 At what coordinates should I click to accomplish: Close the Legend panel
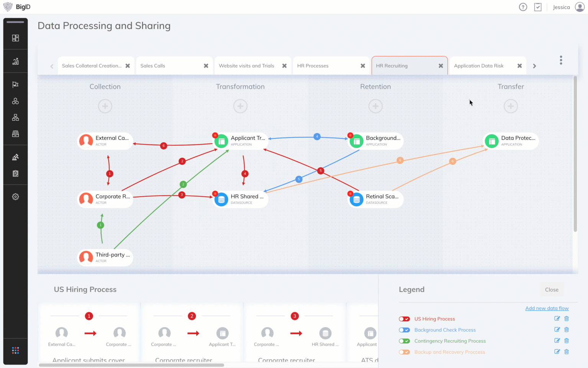[552, 290]
